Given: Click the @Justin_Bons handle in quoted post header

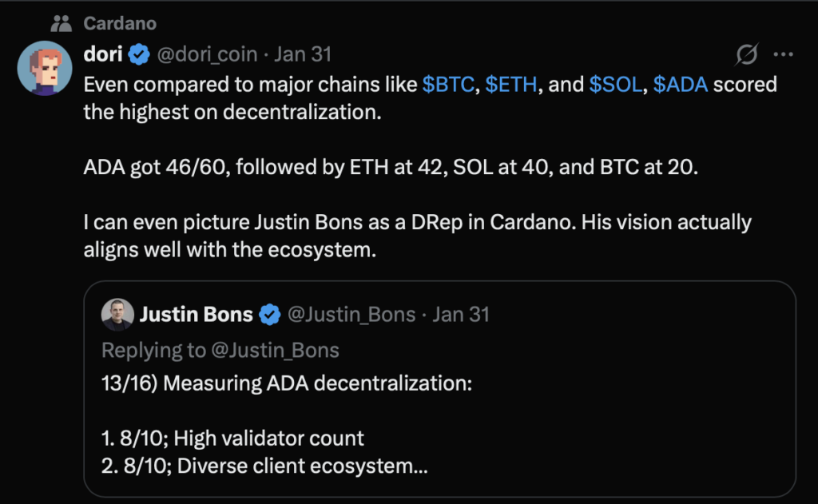Looking at the screenshot, I should [351, 315].
